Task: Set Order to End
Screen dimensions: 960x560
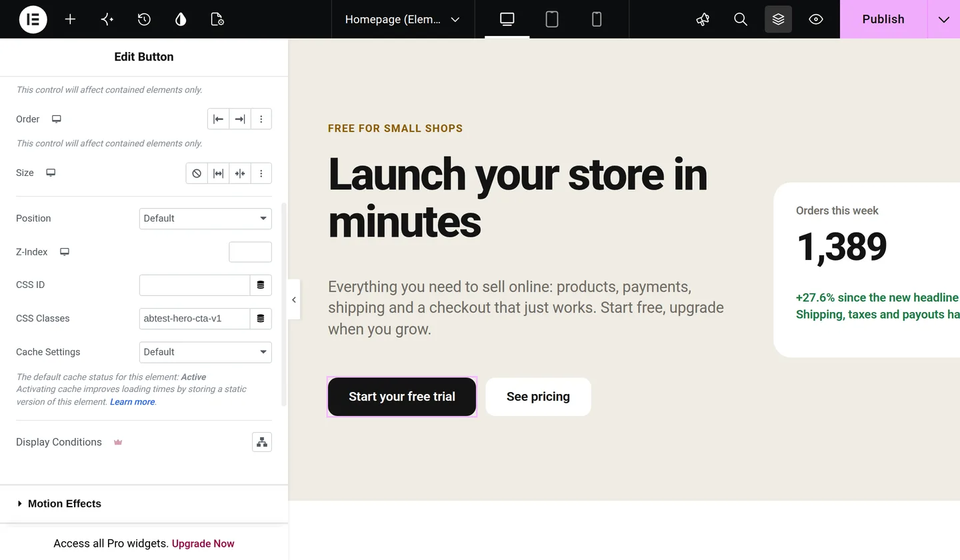Action: [239, 119]
